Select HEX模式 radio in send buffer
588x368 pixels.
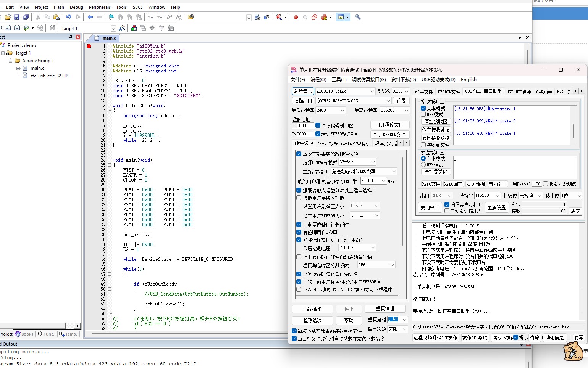[423, 165]
